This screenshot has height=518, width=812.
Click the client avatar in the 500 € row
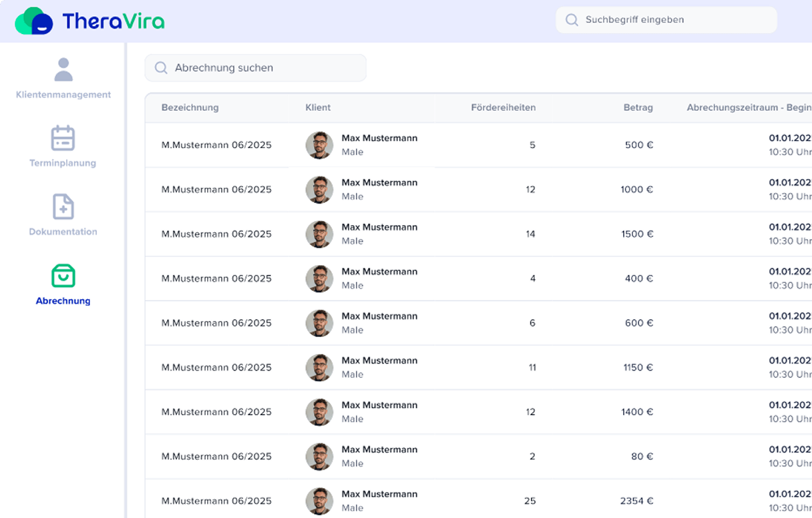[319, 145]
